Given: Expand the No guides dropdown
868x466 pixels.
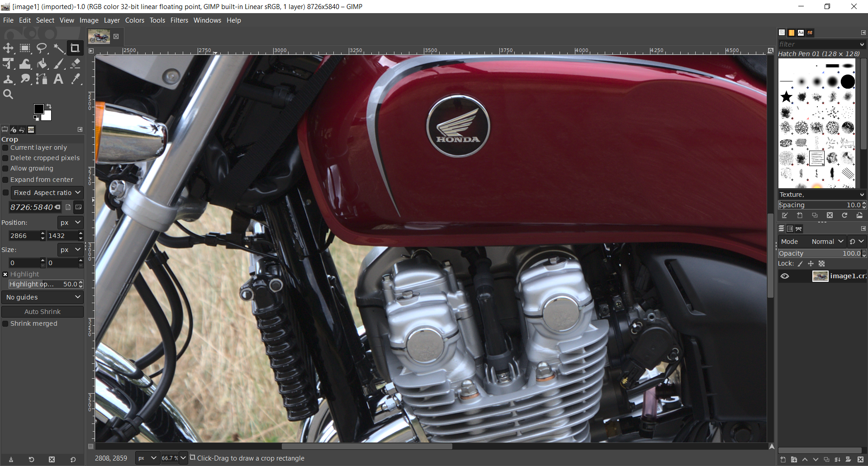Looking at the screenshot, I should pos(43,297).
